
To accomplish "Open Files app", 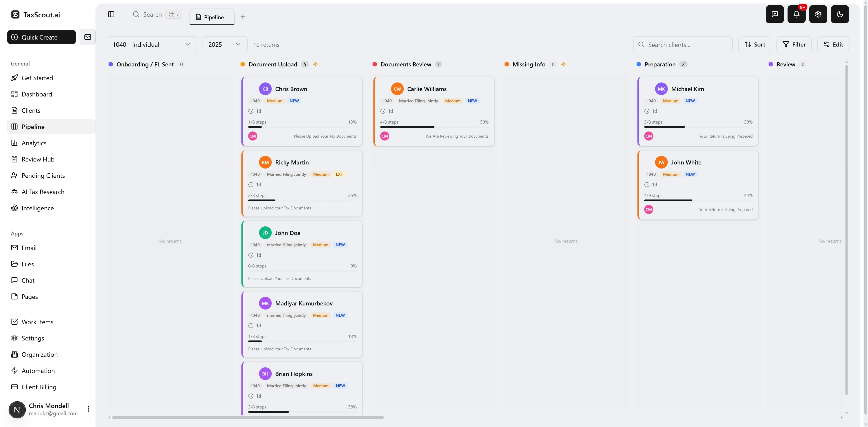I will pos(51,264).
